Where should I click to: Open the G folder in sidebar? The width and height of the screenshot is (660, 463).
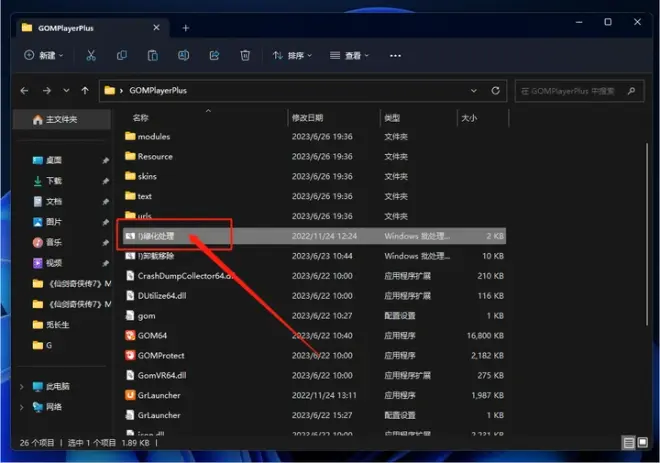tap(43, 346)
